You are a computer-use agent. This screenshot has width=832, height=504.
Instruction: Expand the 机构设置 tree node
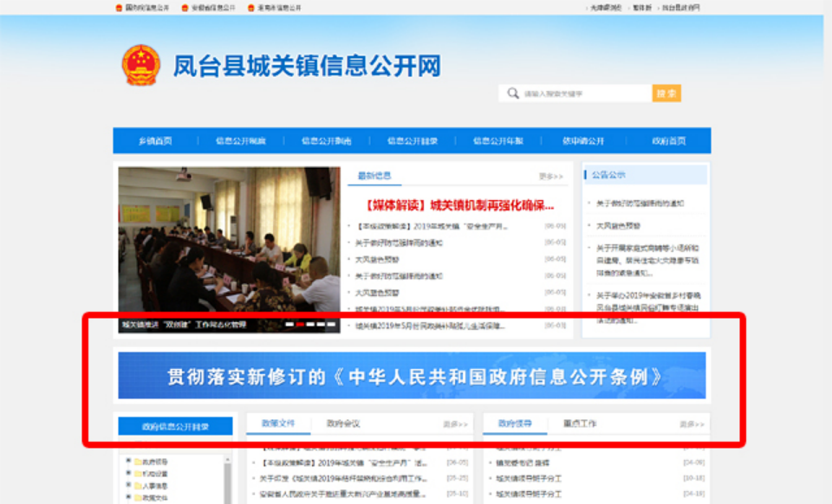[x=128, y=474]
